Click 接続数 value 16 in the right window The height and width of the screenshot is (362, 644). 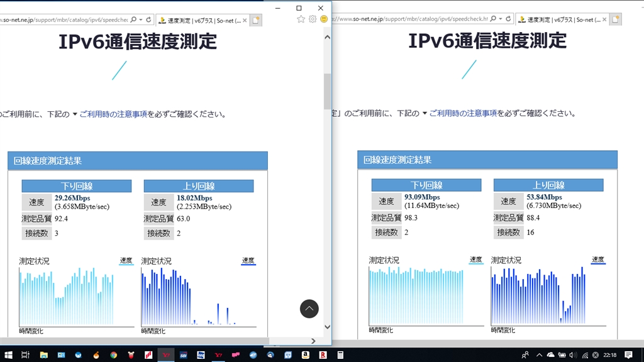coord(530,233)
